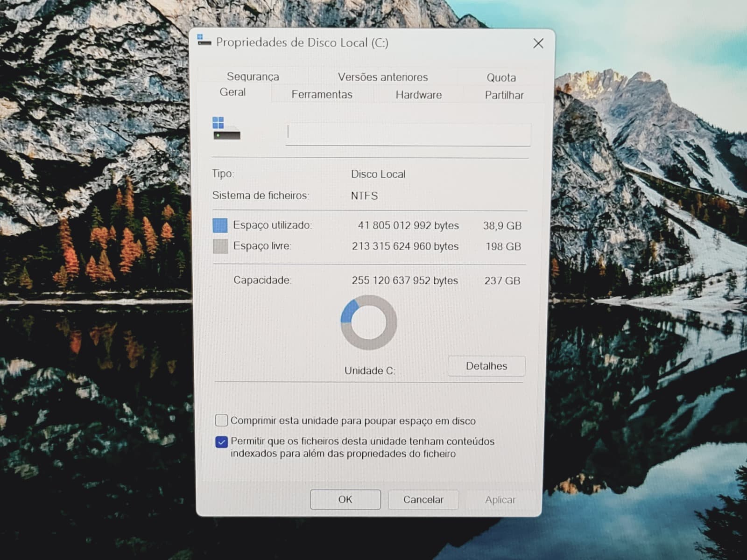Click the NTFS file system value
This screenshot has height=560, width=747.
[364, 196]
